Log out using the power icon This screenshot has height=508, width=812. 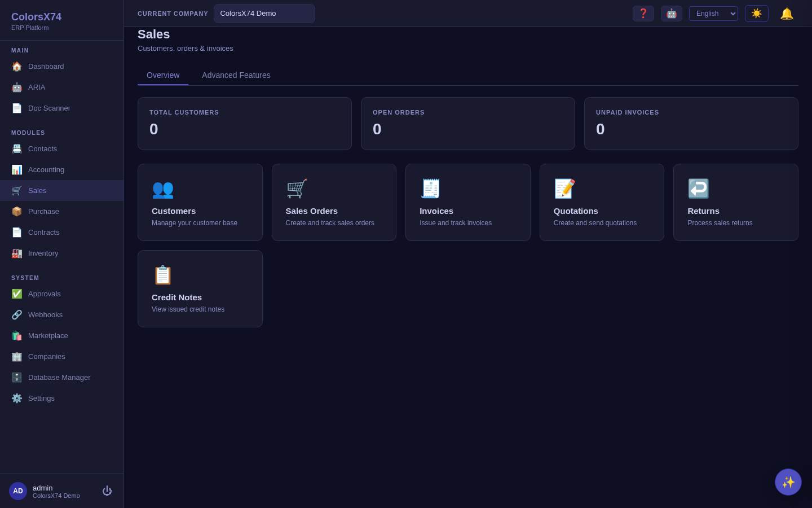pyautogui.click(x=107, y=491)
